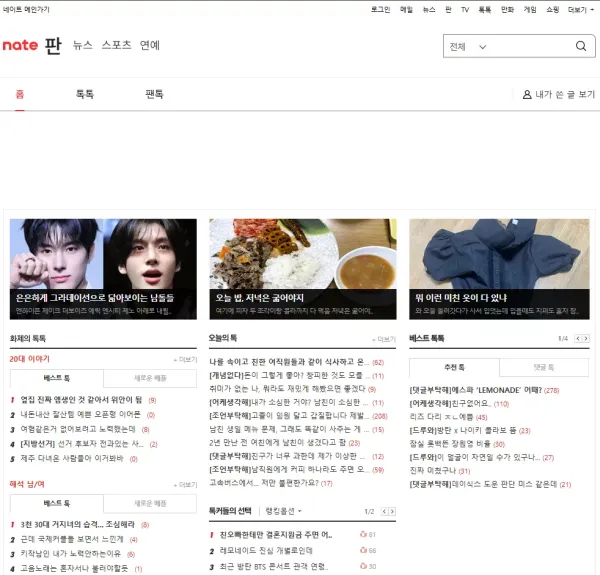Click 쇼핑 in the top bar
The height and width of the screenshot is (575, 600).
(x=553, y=10)
